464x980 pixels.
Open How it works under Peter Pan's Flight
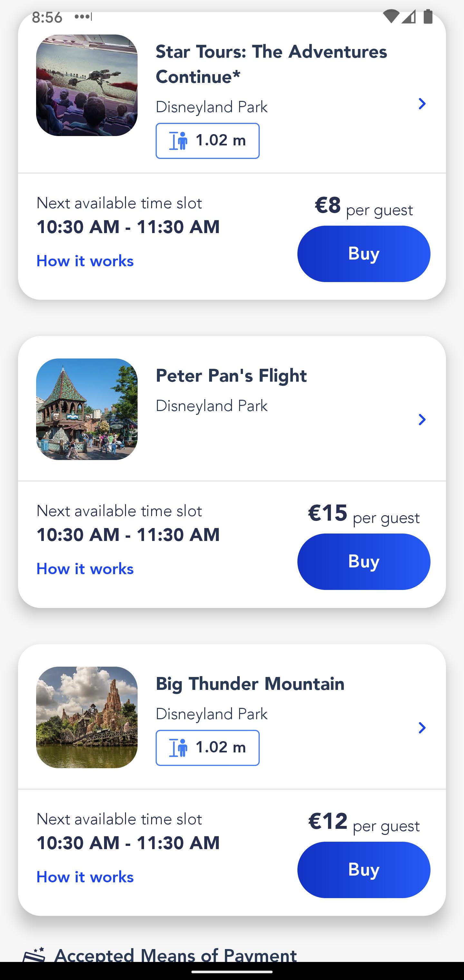[85, 569]
